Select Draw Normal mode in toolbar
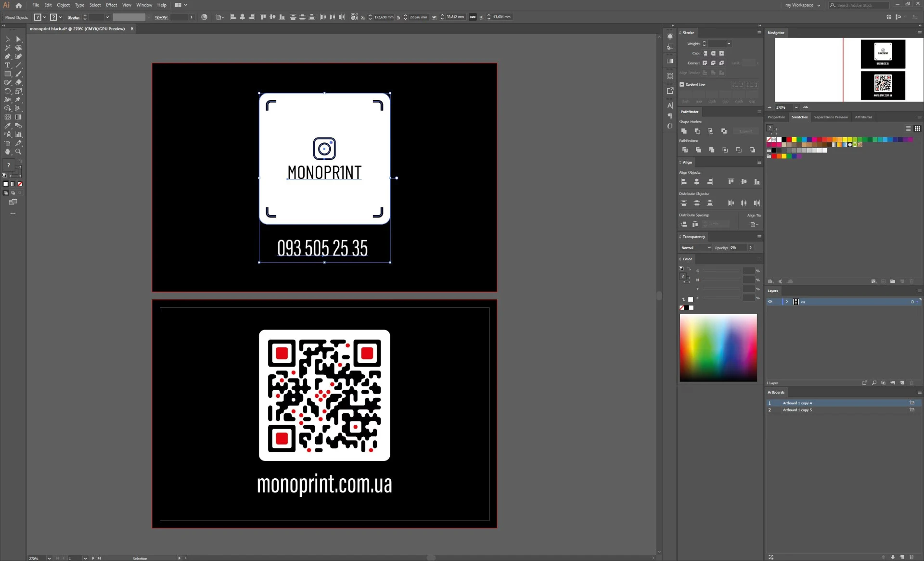This screenshot has width=924, height=561. point(6,193)
